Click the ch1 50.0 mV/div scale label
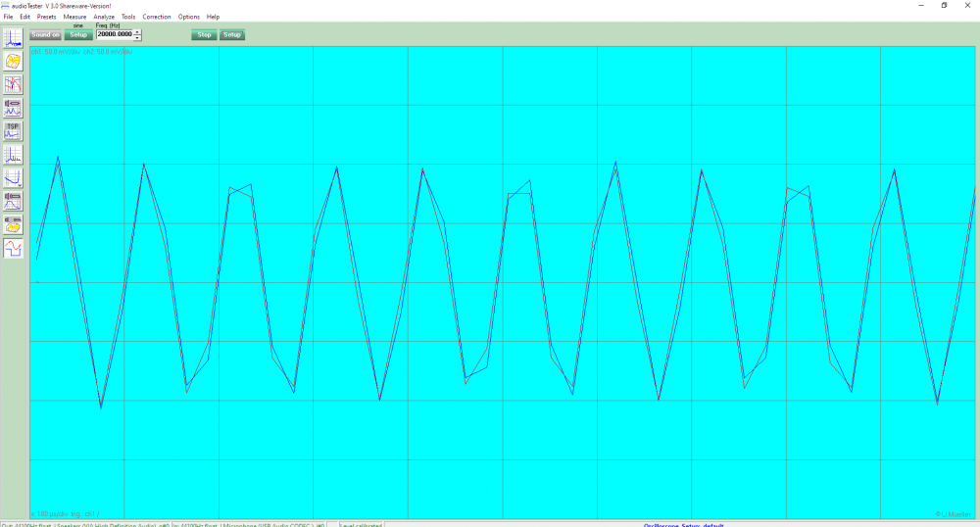 (x=56, y=52)
